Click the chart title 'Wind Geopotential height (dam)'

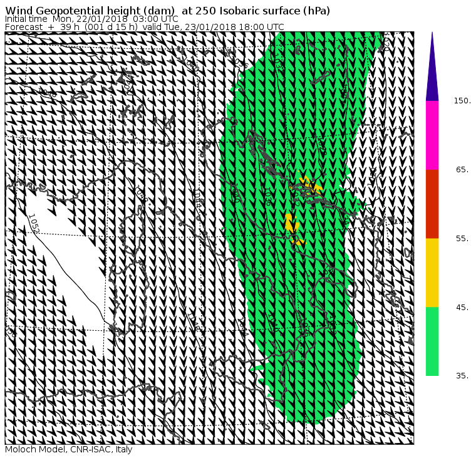click(x=90, y=11)
